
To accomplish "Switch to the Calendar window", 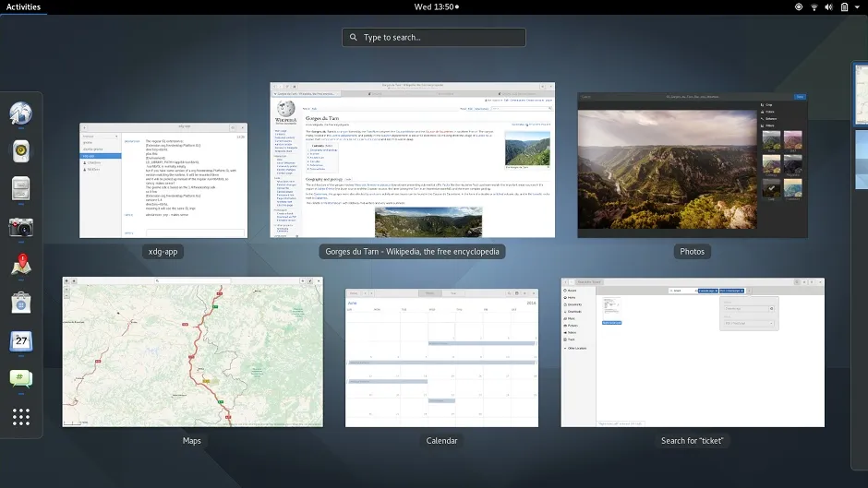I will coord(441,357).
